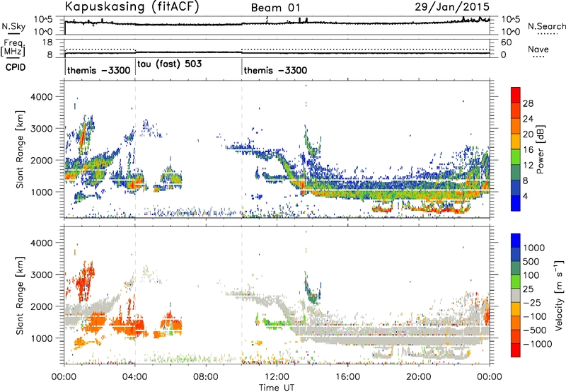Viewport: 566px width, 392px height.
Task: Click the 'Slant Range [km]' label of velocity panel
Action: pos(20,295)
